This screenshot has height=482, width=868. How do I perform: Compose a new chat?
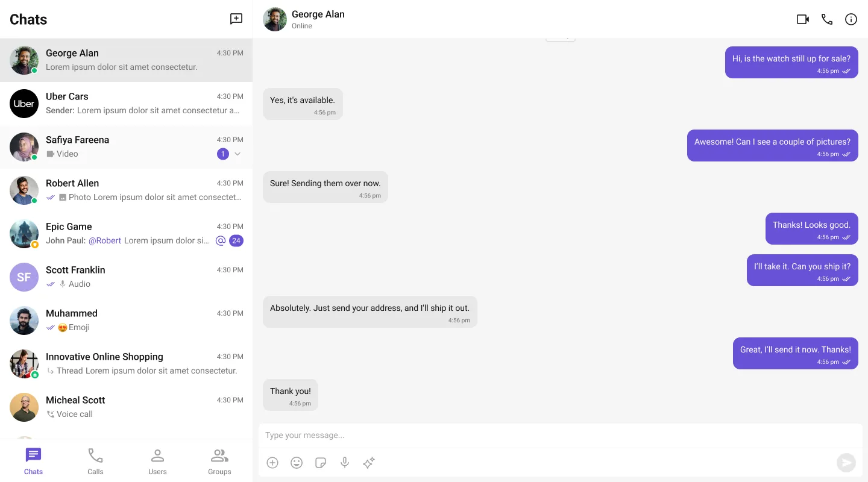(x=236, y=19)
